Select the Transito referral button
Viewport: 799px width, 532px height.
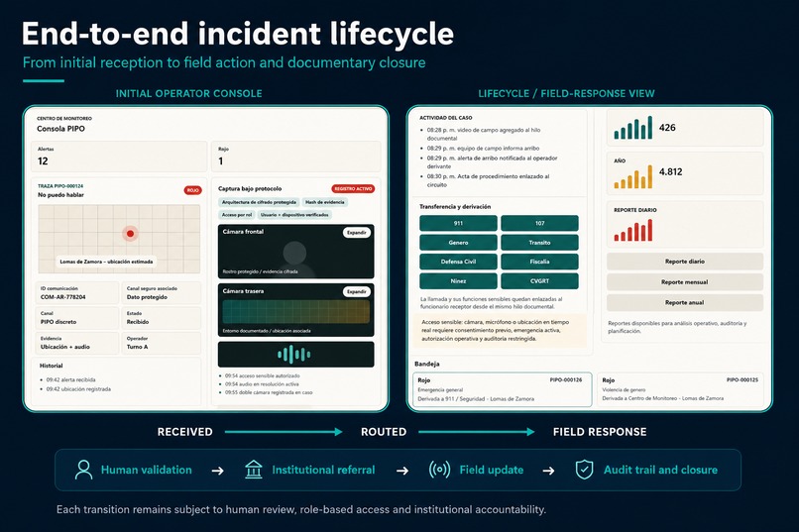tap(539, 243)
